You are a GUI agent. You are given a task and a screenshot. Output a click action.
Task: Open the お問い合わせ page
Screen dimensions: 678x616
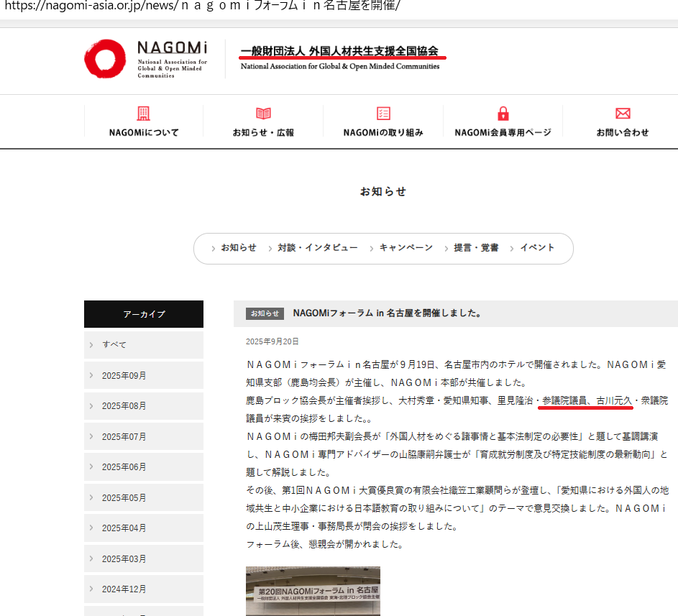(623, 132)
